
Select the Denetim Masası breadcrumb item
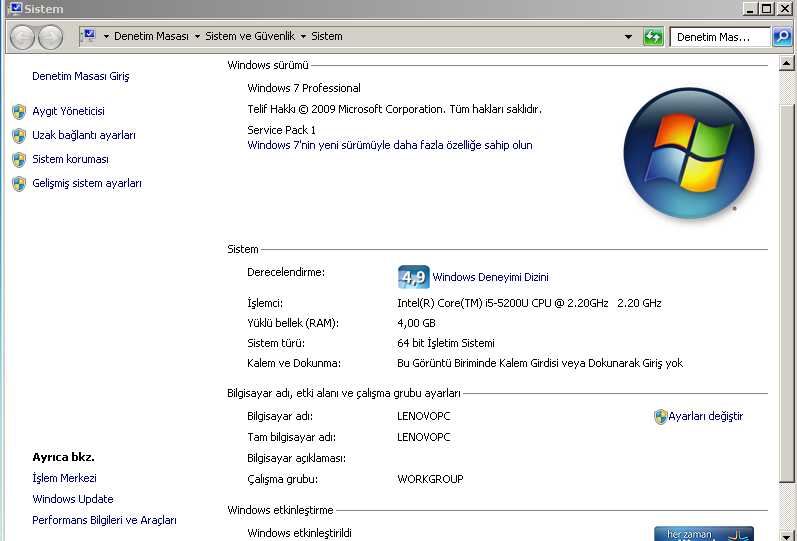151,36
